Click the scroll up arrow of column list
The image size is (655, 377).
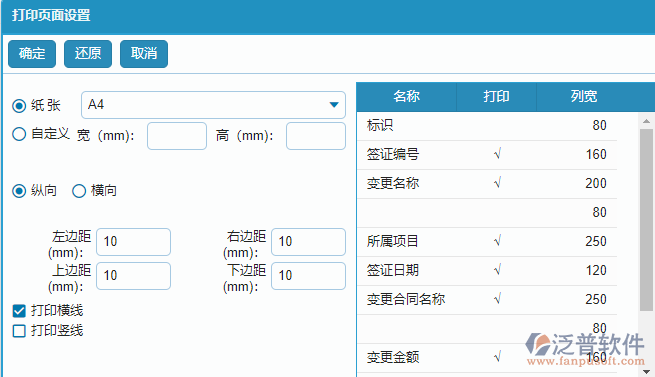point(646,121)
